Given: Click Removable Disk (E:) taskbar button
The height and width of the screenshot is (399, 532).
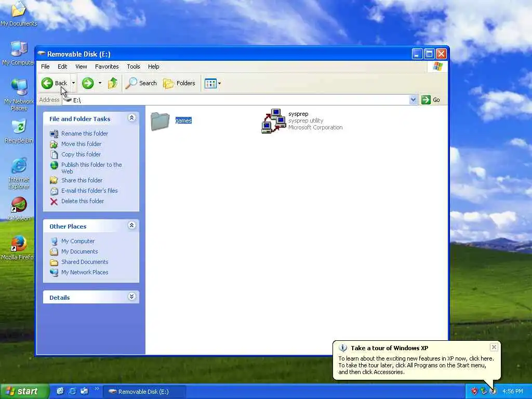Looking at the screenshot, I should point(144,392).
